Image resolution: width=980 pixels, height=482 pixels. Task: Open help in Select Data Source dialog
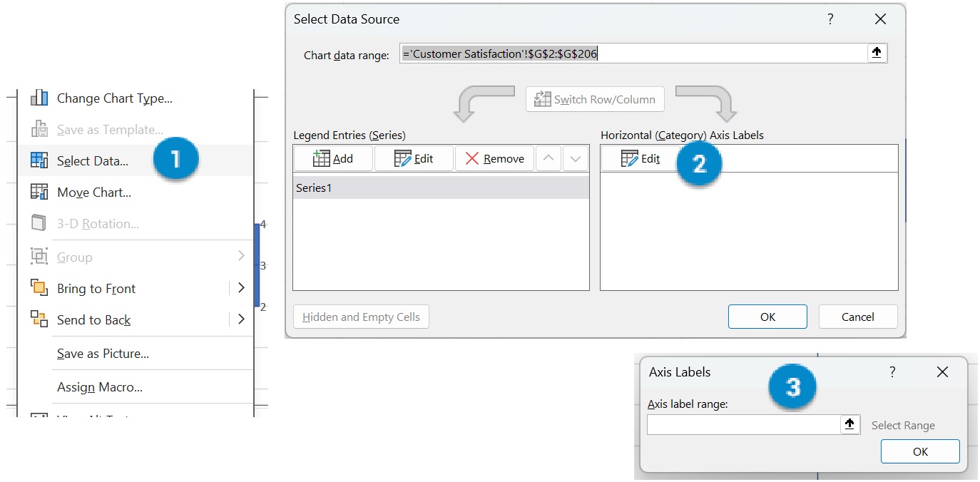tap(830, 20)
